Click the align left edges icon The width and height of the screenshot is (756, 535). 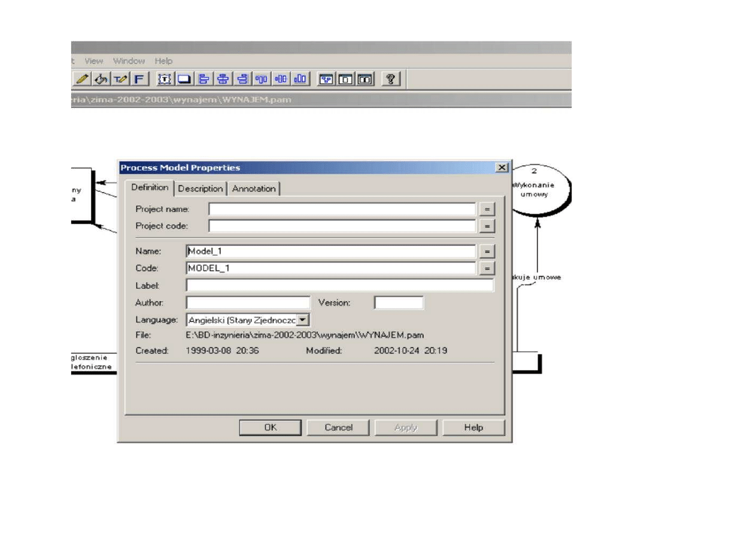[x=204, y=79]
